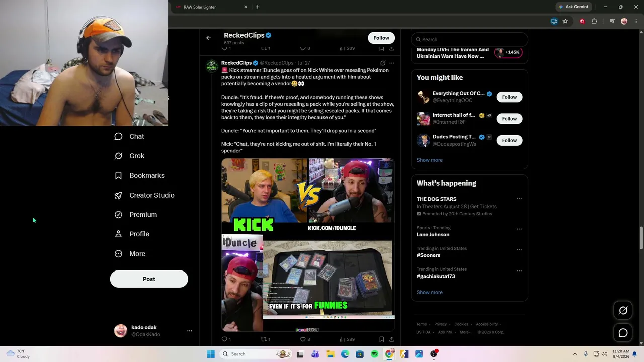Follow ReckedClips from the profile header
Image resolution: width=644 pixels, height=362 pixels.
click(x=381, y=38)
